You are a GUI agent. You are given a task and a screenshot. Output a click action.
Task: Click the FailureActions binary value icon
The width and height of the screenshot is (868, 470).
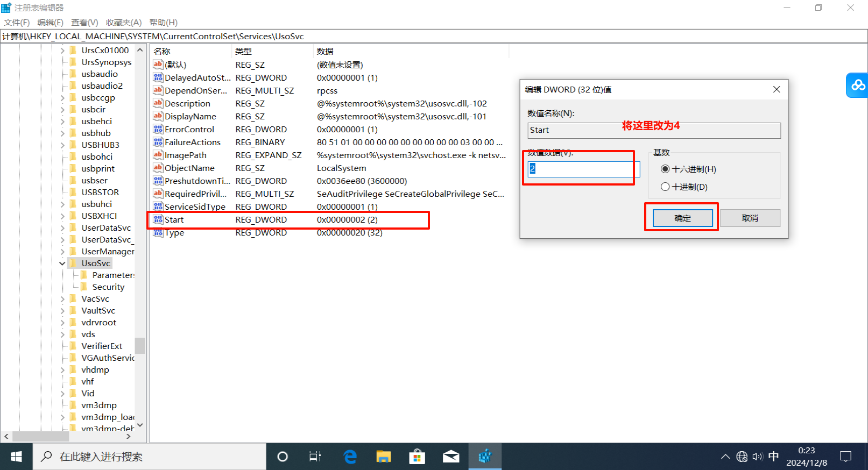point(158,142)
